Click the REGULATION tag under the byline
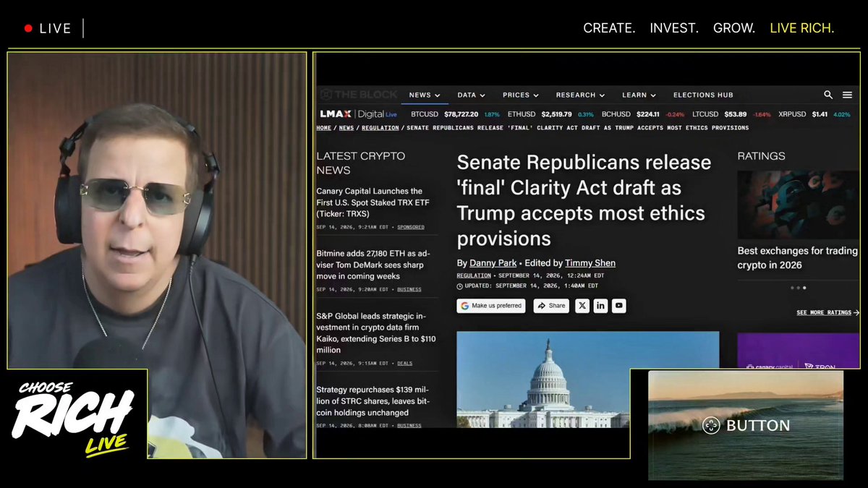 coord(474,275)
